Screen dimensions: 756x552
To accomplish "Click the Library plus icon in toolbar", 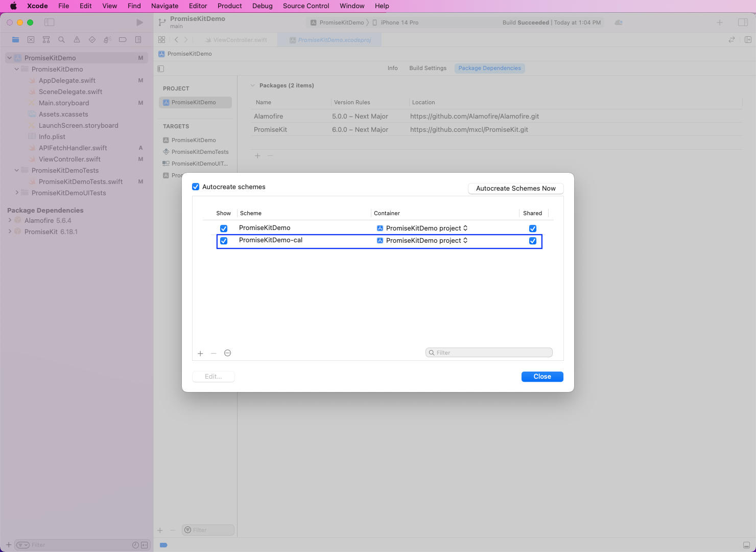I will [719, 22].
